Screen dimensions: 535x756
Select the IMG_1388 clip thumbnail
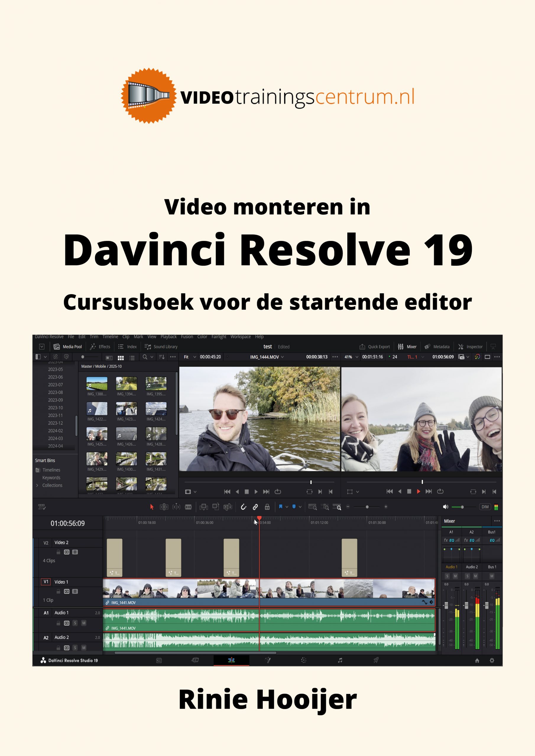point(97,384)
